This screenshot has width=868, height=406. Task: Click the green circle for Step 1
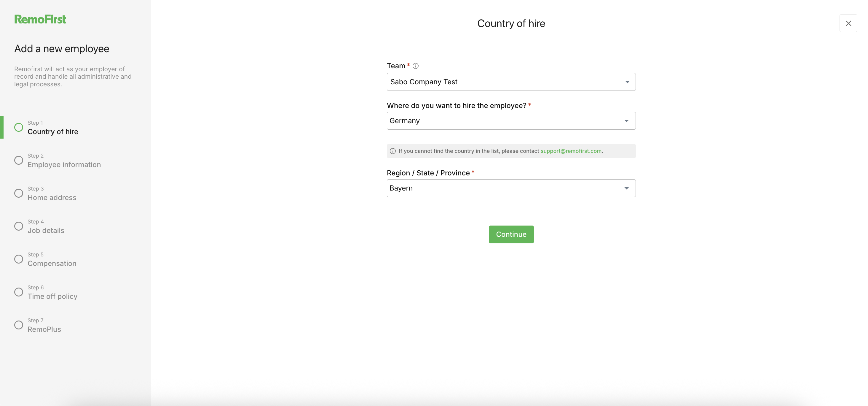click(19, 127)
